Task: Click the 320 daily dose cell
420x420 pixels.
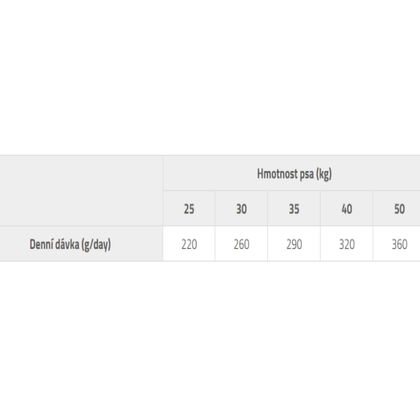Action: click(347, 244)
